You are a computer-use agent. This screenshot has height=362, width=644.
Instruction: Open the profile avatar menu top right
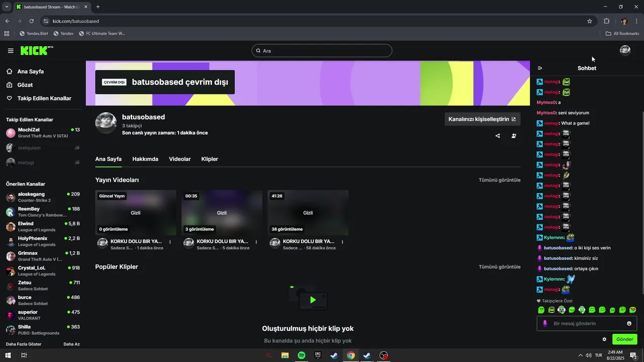pos(625,50)
